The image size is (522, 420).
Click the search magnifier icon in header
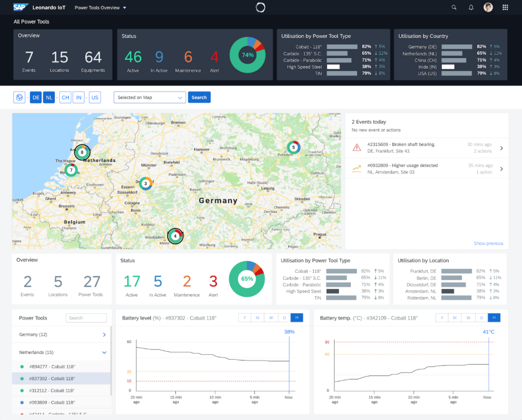tap(454, 7)
